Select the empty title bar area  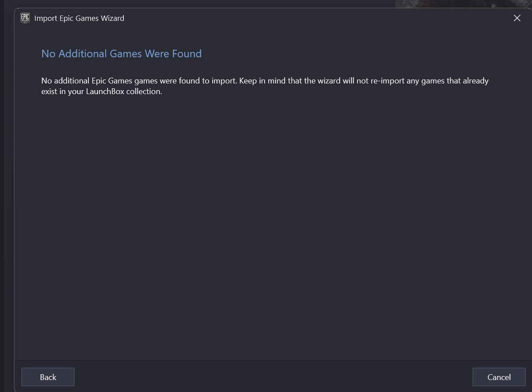(311, 18)
